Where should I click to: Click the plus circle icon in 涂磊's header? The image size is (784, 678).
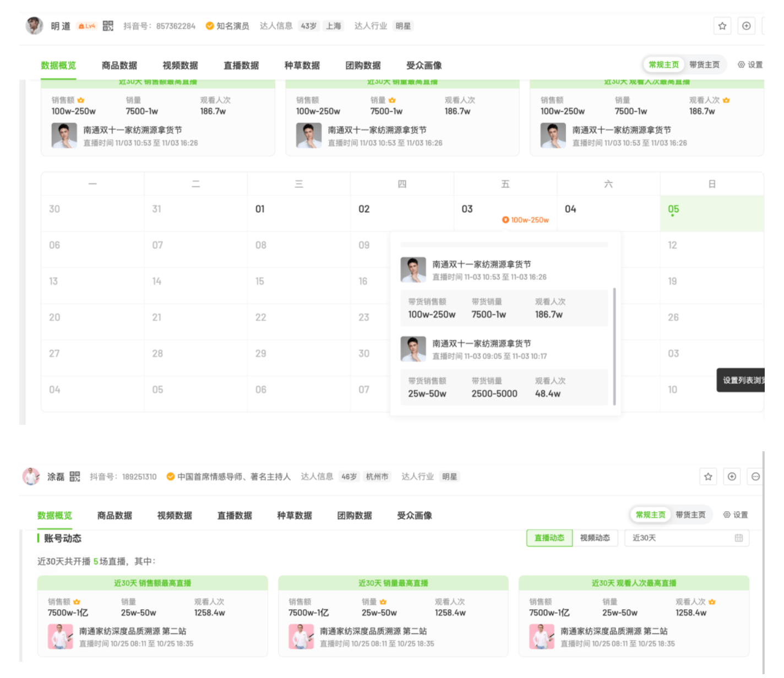732,477
